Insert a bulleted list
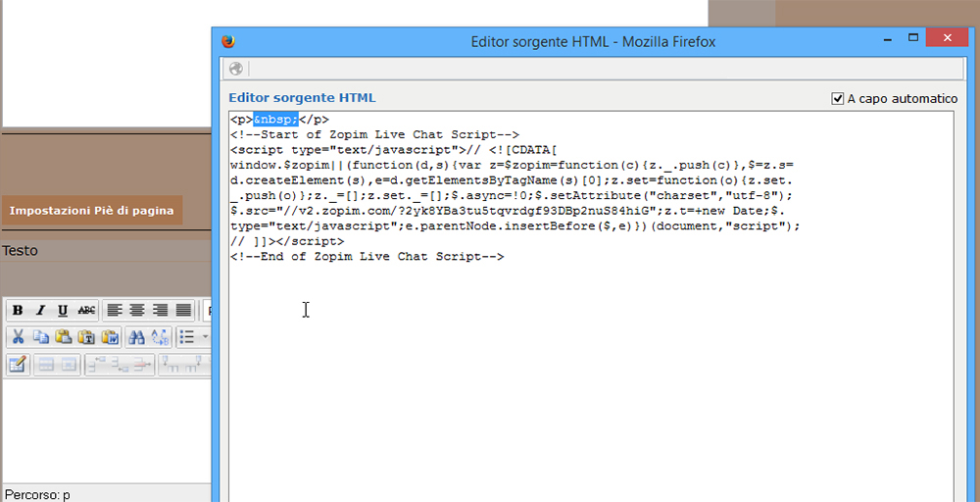This screenshot has height=502, width=980. click(187, 337)
